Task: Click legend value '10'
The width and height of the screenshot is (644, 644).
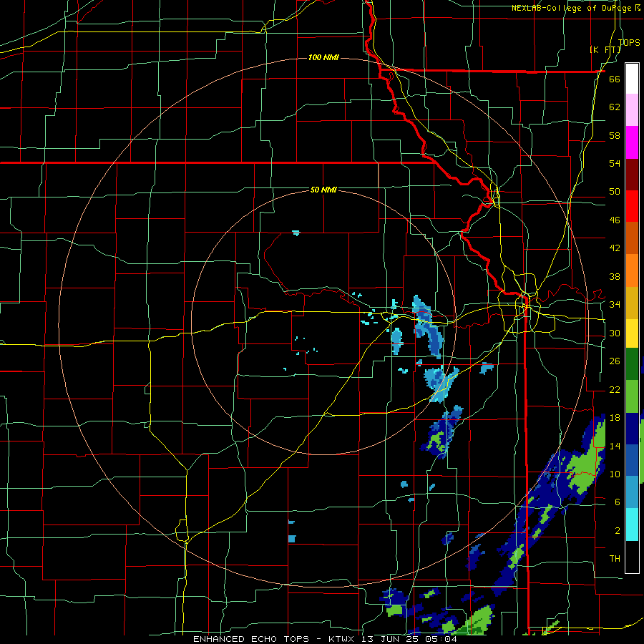Action: click(615, 474)
